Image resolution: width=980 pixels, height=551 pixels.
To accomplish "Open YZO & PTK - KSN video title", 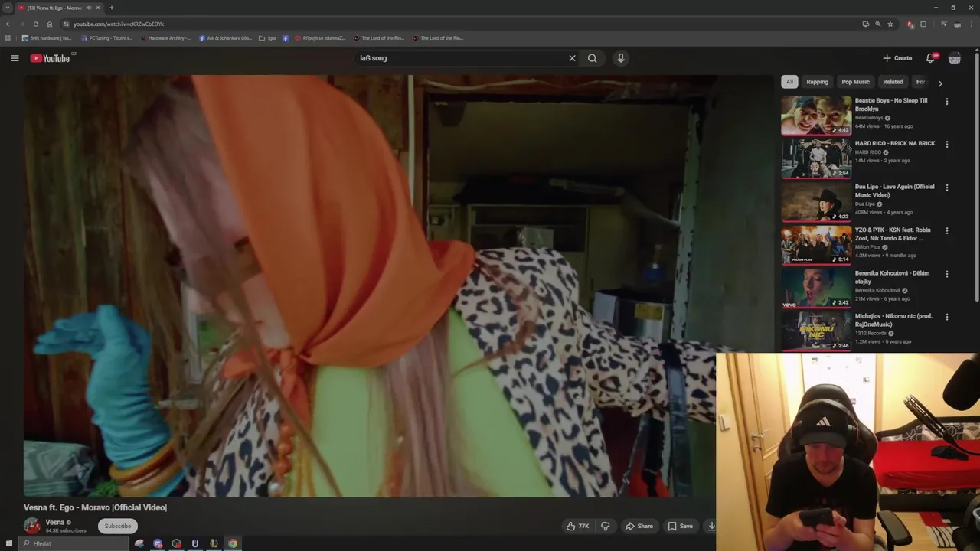I will (x=893, y=234).
